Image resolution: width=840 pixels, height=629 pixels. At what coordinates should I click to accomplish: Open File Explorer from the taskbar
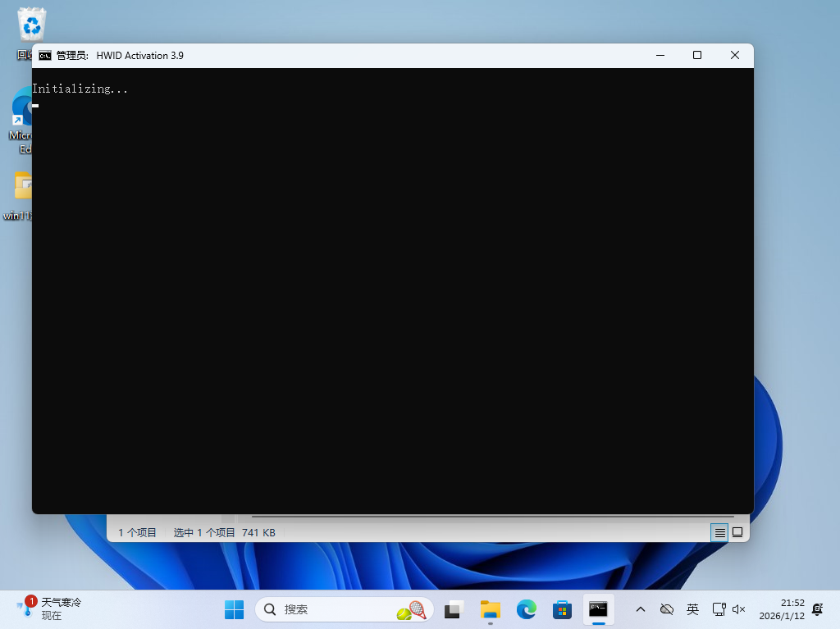point(491,609)
